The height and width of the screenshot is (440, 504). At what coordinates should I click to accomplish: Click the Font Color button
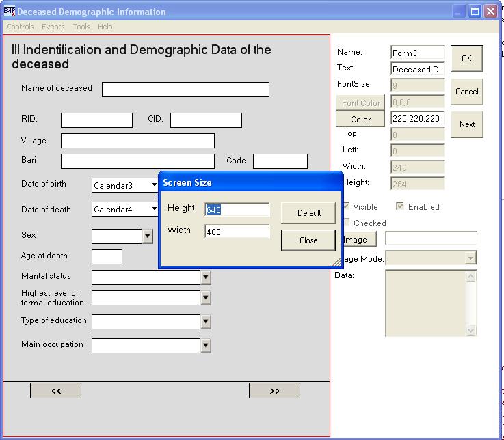[x=360, y=102]
